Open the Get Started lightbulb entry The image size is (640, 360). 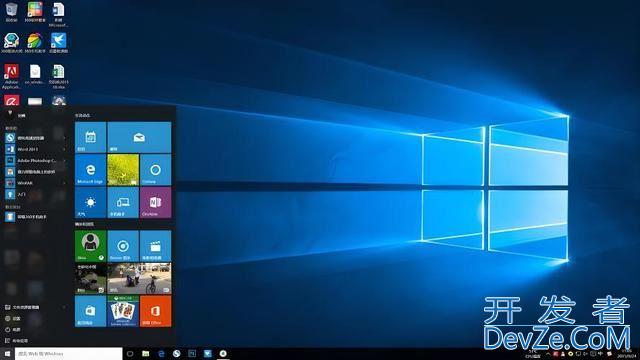click(x=35, y=195)
